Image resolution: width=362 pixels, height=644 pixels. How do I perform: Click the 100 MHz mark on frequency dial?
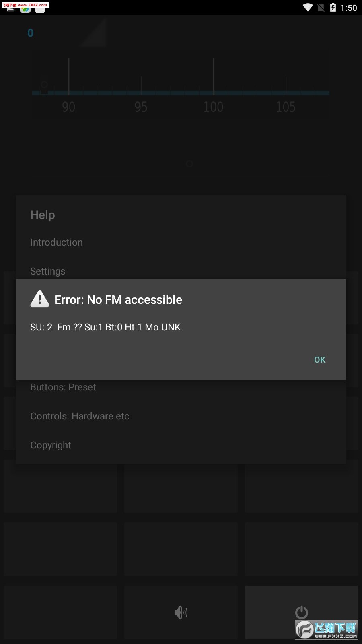click(x=213, y=107)
